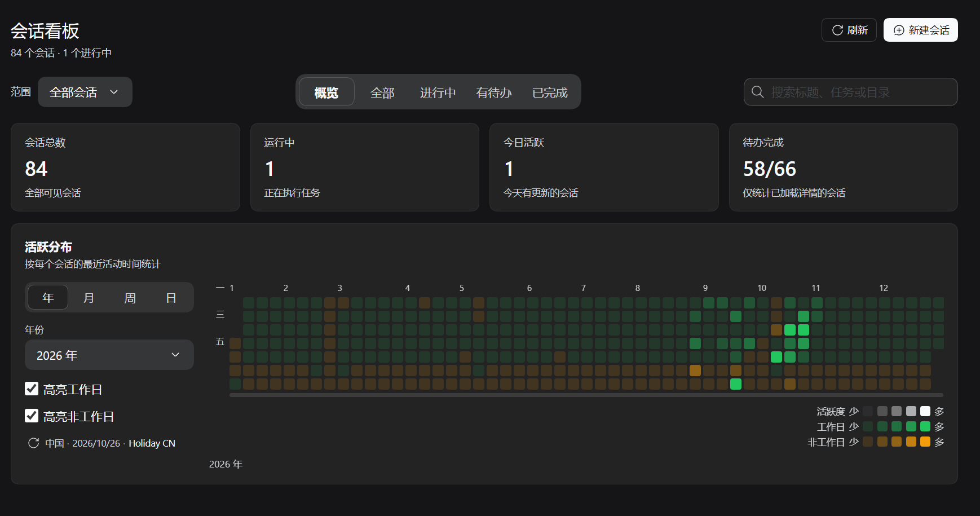Screen dimensions: 980x516
Task: Click the 新建会话 button
Action: 921,30
